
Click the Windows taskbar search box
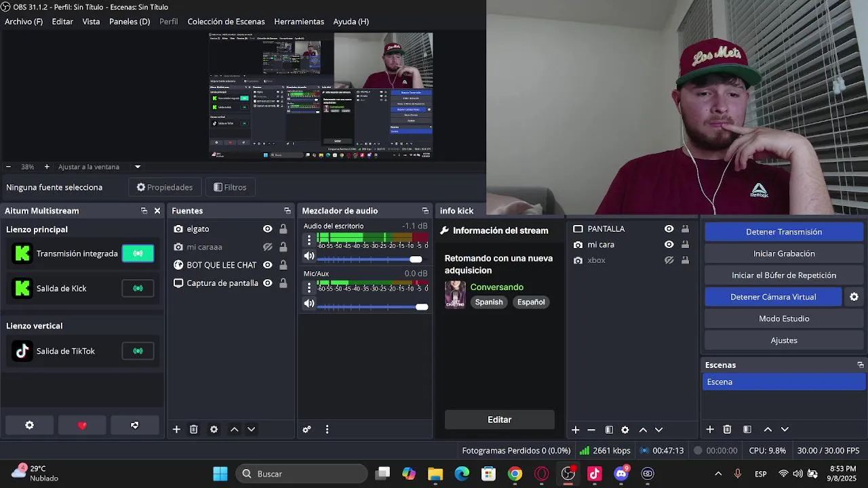pos(302,474)
